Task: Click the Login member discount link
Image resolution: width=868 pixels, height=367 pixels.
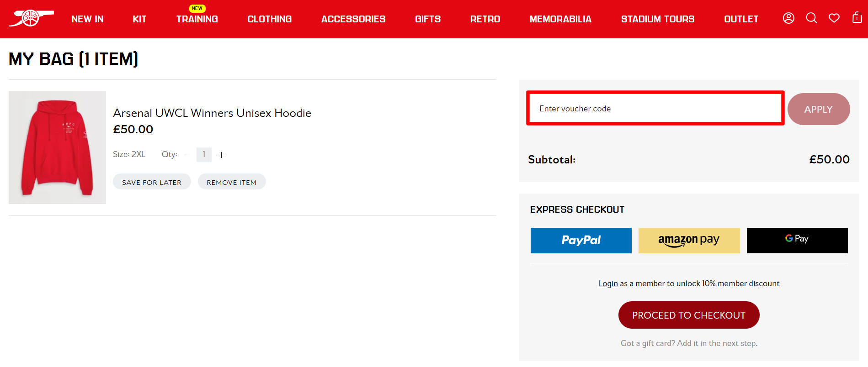Action: (x=608, y=283)
